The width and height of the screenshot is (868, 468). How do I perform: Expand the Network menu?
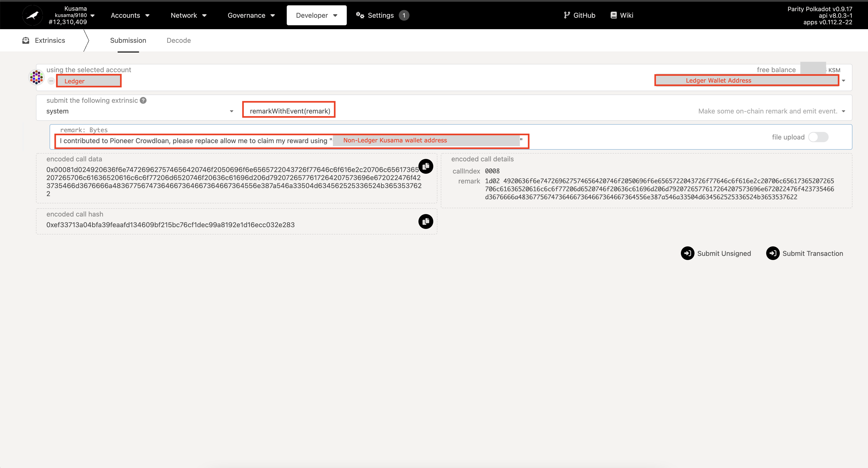pos(189,15)
